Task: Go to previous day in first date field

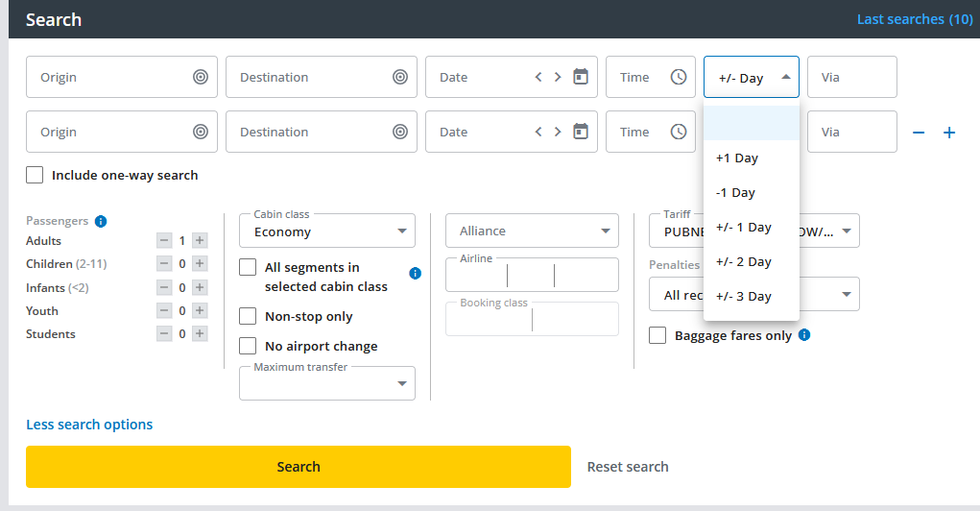Action: (x=539, y=77)
